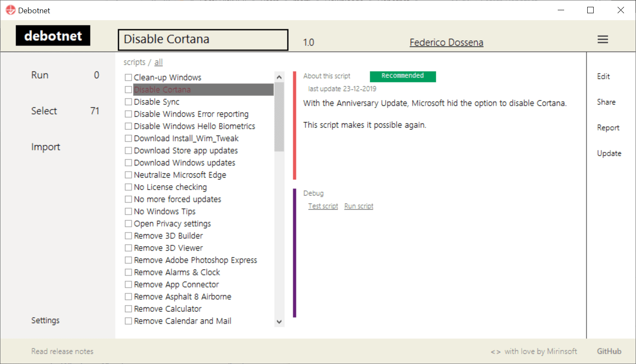Check Remove Asphalt 8 Airborne box
This screenshot has width=636, height=364.
click(128, 296)
